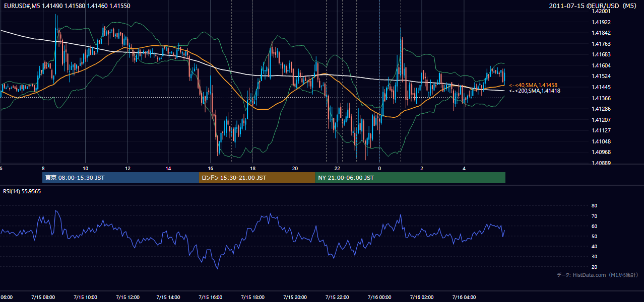644x302 pixels.
Task: Click the HistData.com data source credit
Action: pyautogui.click(x=597, y=275)
